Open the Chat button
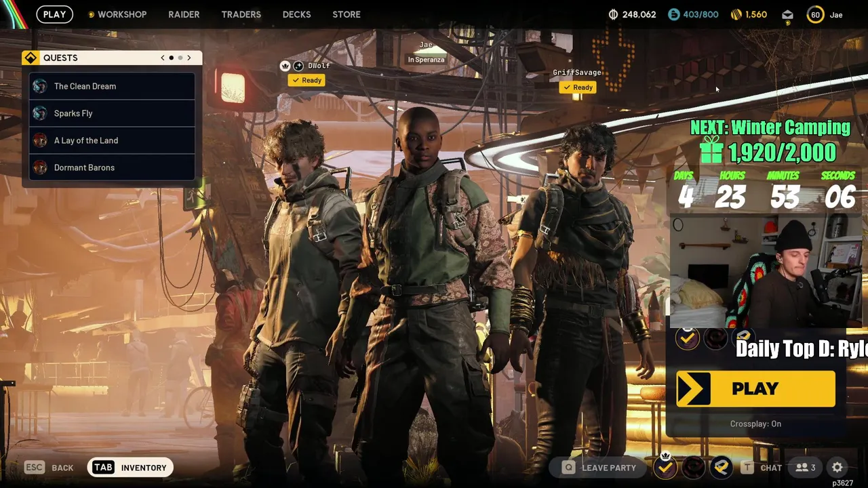 pyautogui.click(x=762, y=468)
